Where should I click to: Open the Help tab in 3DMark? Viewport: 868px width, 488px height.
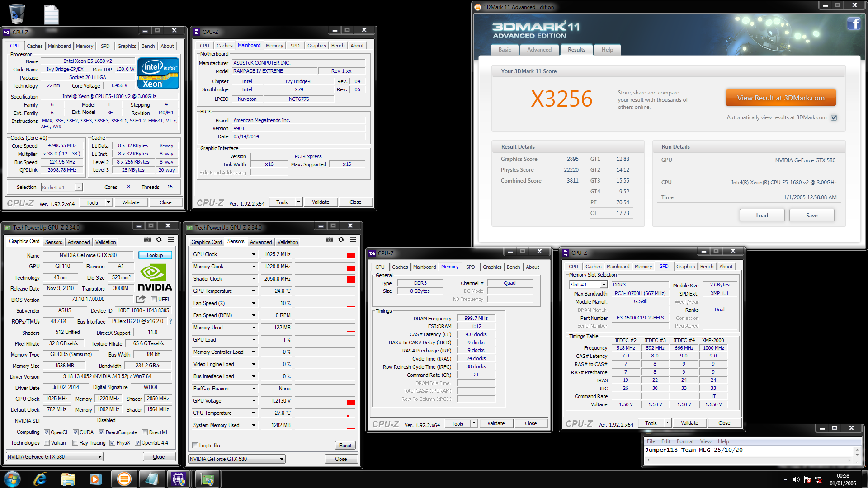coord(607,50)
